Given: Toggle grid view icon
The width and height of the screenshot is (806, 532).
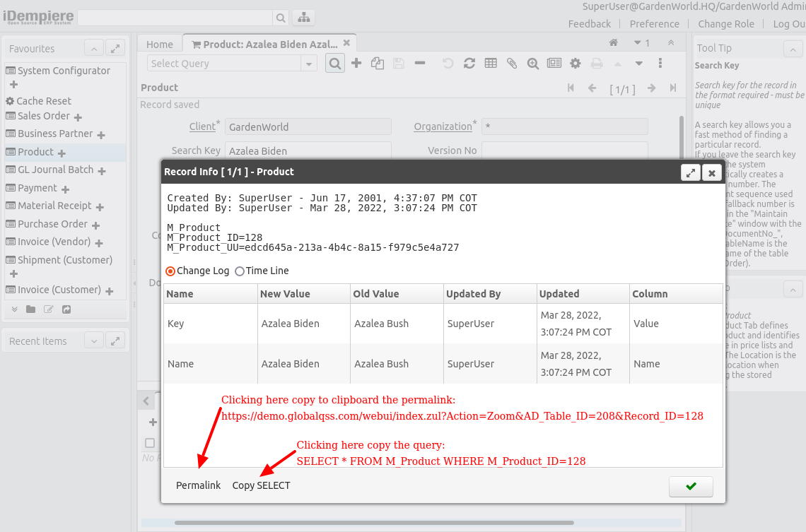Looking at the screenshot, I should (x=491, y=64).
